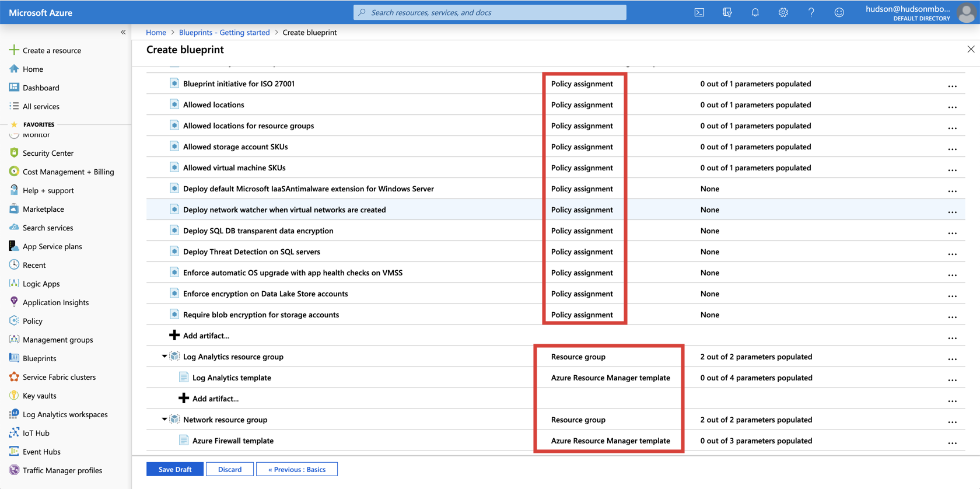Click the Marketplace bag icon
The height and width of the screenshot is (489, 980).
(14, 209)
